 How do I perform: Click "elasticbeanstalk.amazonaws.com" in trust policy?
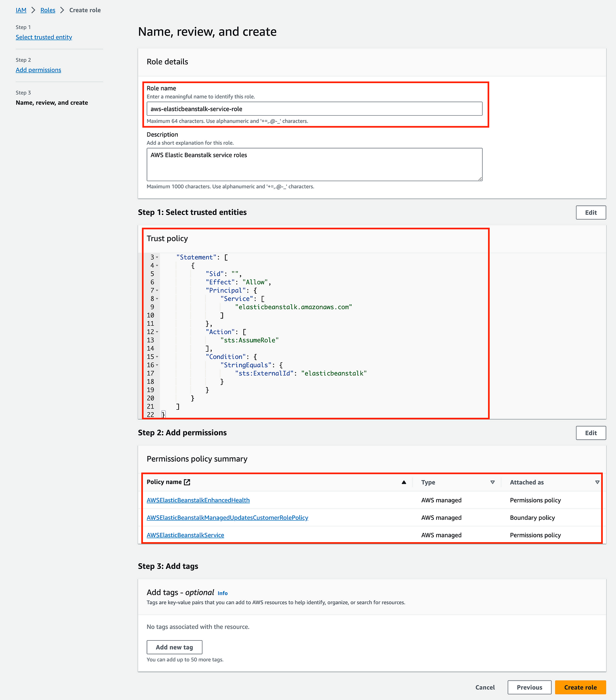point(293,307)
